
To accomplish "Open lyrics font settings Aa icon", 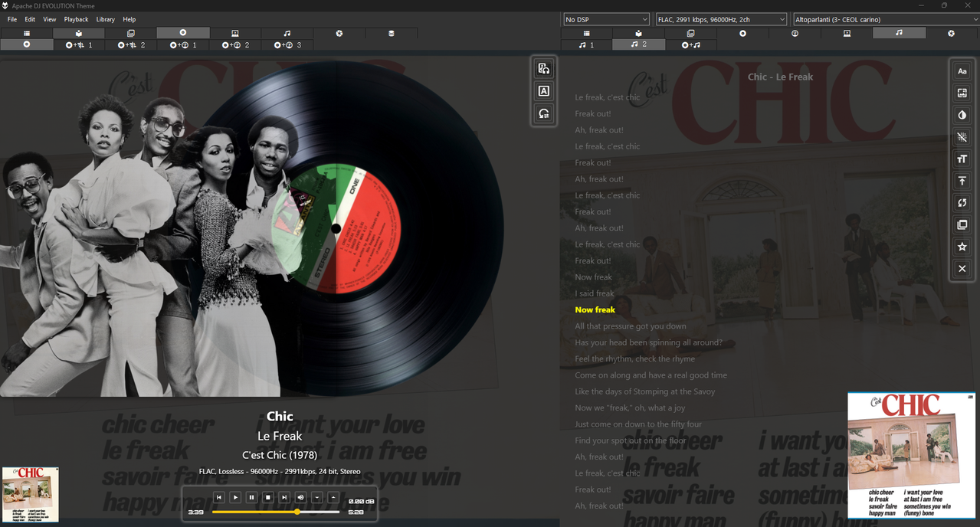I will pos(962,71).
